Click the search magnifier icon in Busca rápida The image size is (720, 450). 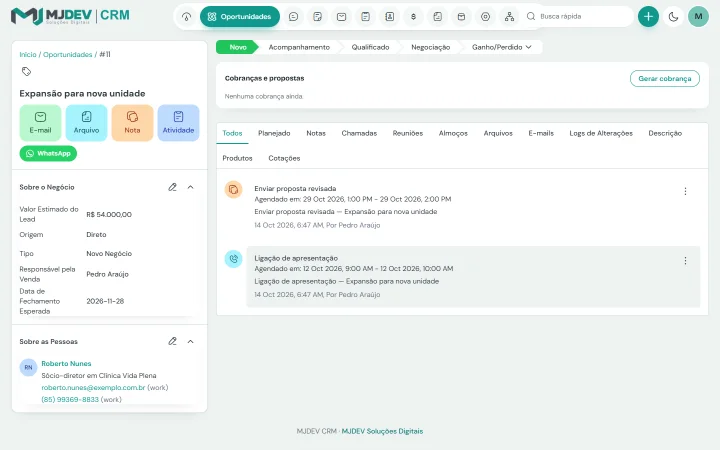pyautogui.click(x=531, y=17)
